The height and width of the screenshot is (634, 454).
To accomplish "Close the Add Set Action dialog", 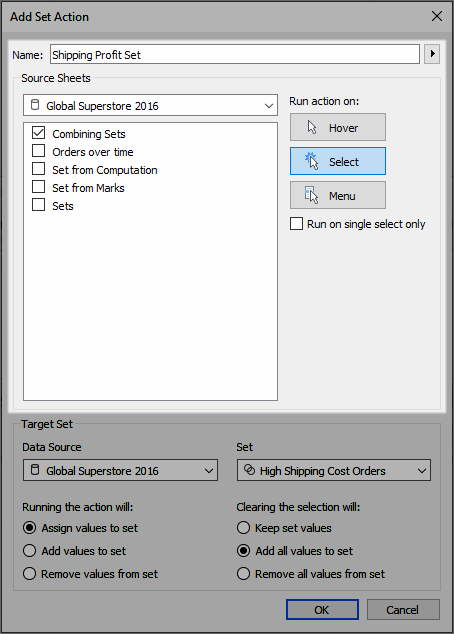I will [x=437, y=16].
